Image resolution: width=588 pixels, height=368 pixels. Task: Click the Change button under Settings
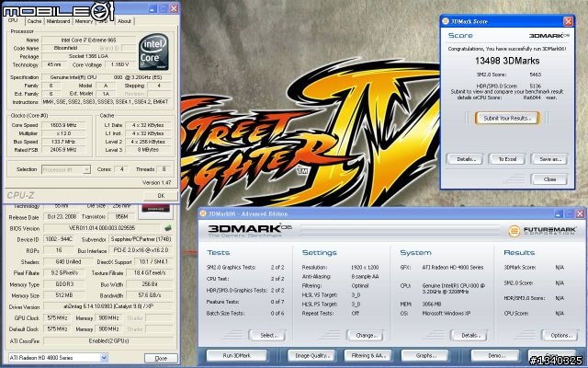pos(366,335)
